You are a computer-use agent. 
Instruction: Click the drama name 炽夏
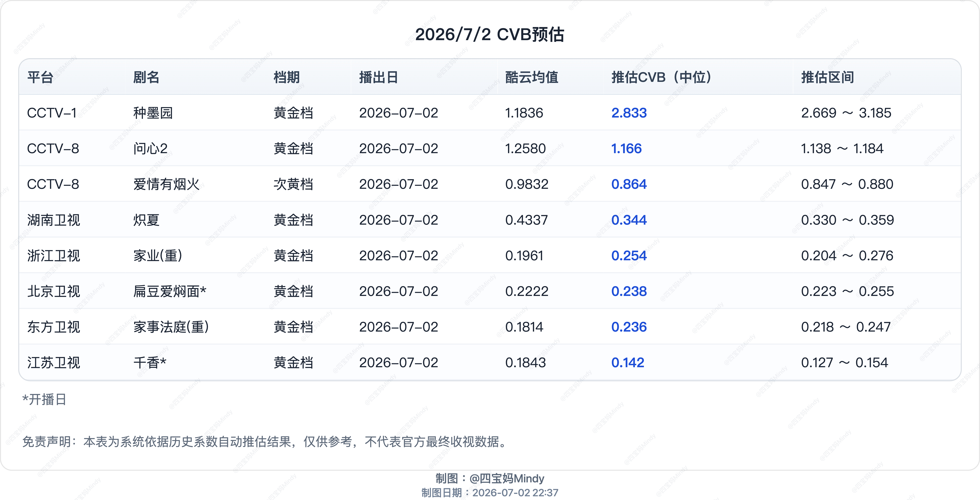point(146,220)
